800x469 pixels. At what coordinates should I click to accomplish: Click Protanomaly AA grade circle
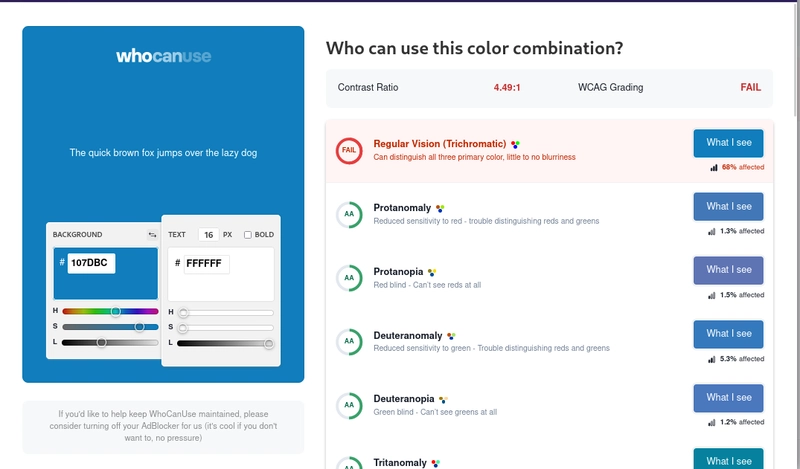coord(349,214)
